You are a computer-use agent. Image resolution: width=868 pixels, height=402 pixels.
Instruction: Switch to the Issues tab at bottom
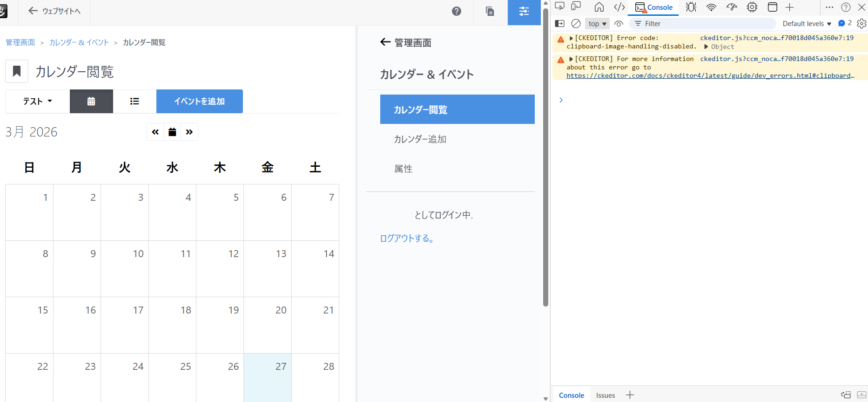(x=605, y=395)
